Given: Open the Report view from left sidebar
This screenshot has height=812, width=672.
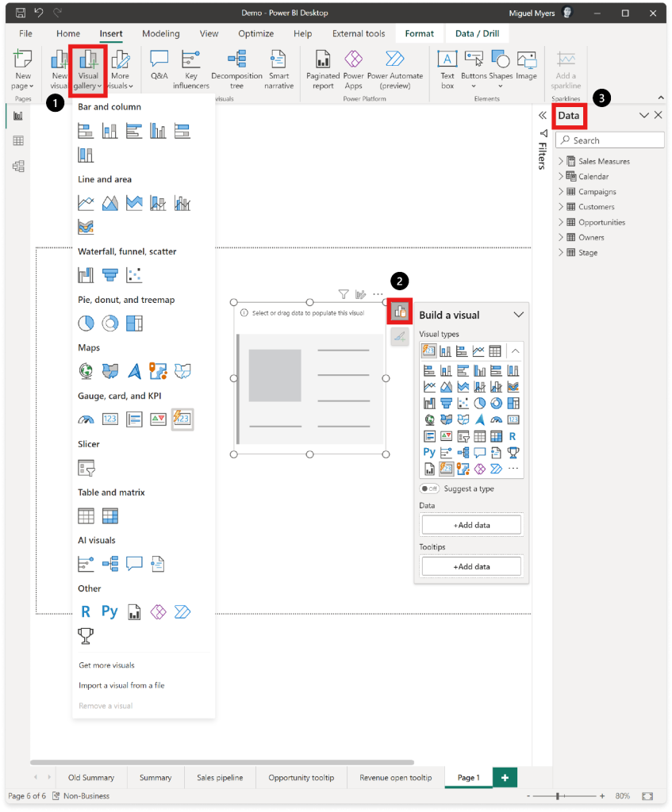Looking at the screenshot, I should 18,116.
